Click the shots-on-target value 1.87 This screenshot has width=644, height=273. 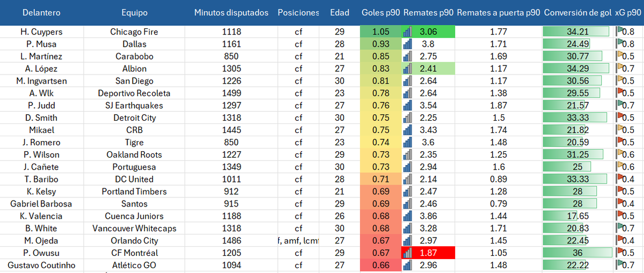pyautogui.click(x=499, y=106)
